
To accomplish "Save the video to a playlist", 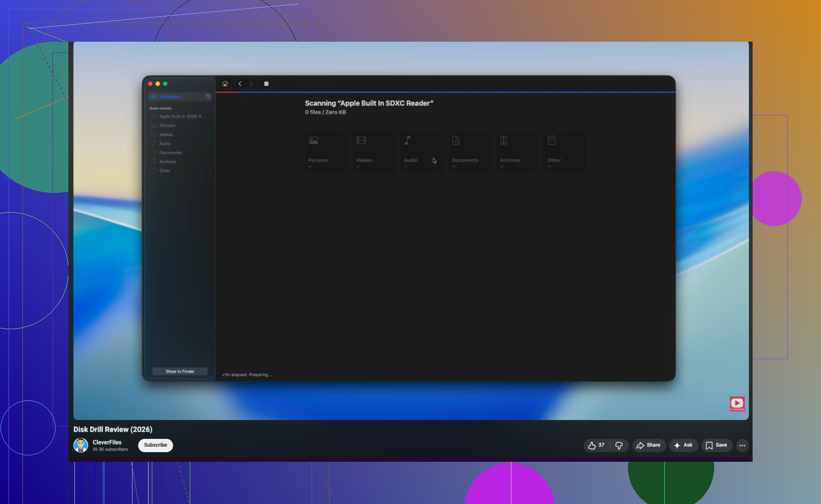I will (717, 445).
